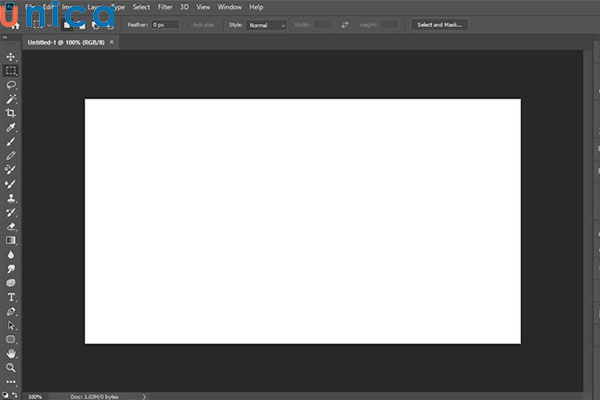Choose the Eyedropper tool

11,128
